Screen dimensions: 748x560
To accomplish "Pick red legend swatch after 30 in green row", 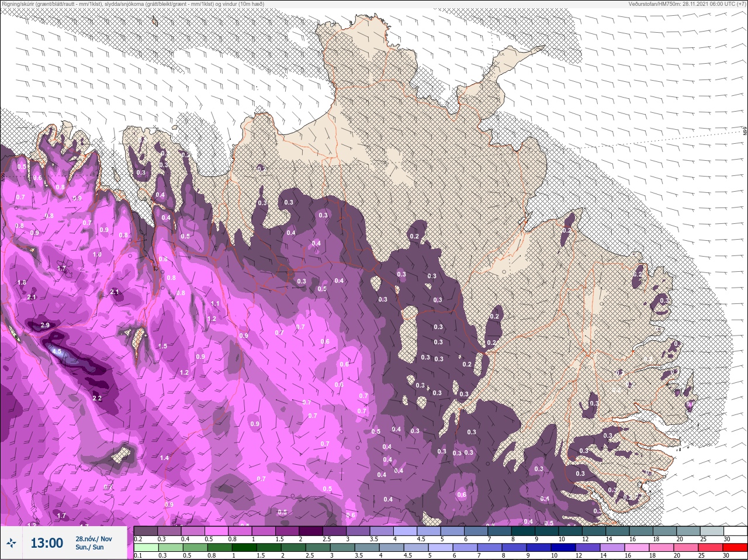I will tap(735, 548).
